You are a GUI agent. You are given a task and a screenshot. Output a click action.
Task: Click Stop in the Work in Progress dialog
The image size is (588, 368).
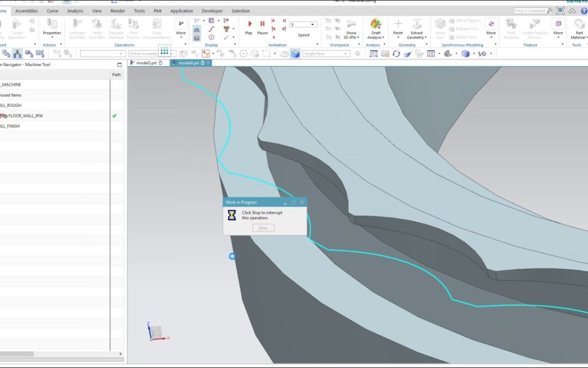[x=263, y=228]
